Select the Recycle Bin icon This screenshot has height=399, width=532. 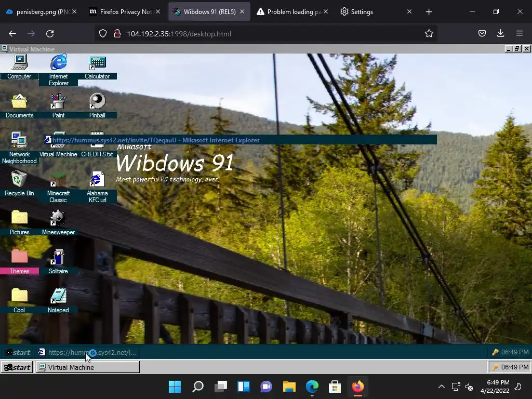[x=19, y=183]
